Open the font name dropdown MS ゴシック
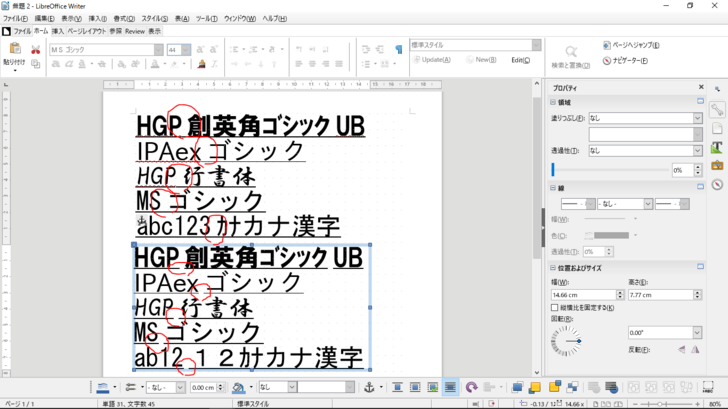The width and height of the screenshot is (728, 409). pyautogui.click(x=158, y=50)
